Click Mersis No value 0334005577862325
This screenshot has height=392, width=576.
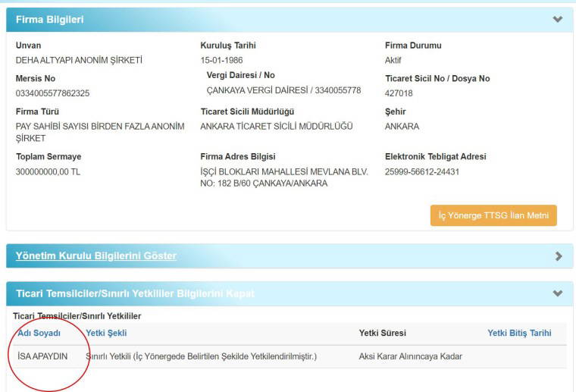52,93
